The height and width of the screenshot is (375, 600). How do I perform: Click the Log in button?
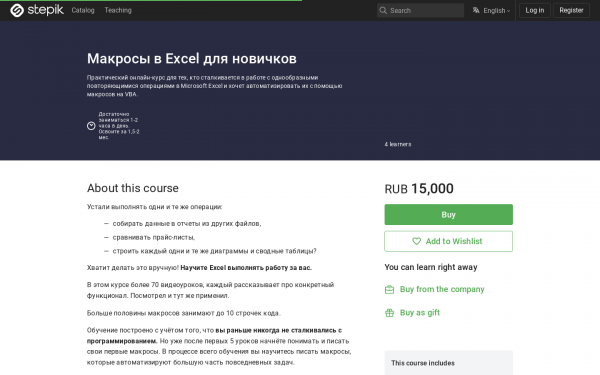(535, 10)
